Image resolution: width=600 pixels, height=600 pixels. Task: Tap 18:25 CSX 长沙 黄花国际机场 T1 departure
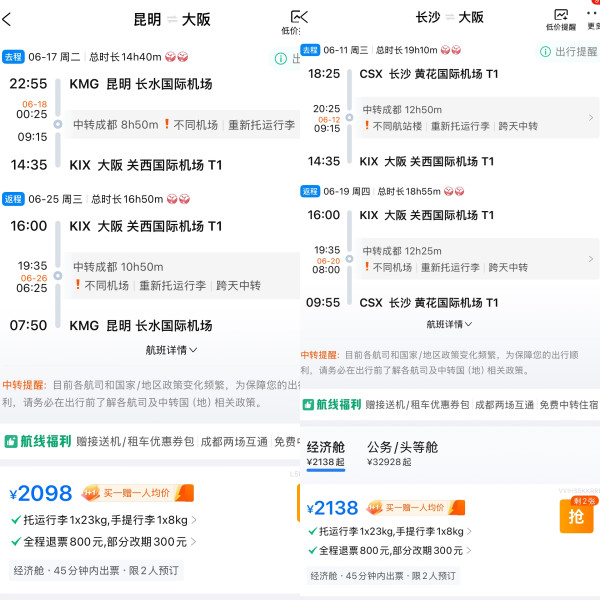click(403, 74)
